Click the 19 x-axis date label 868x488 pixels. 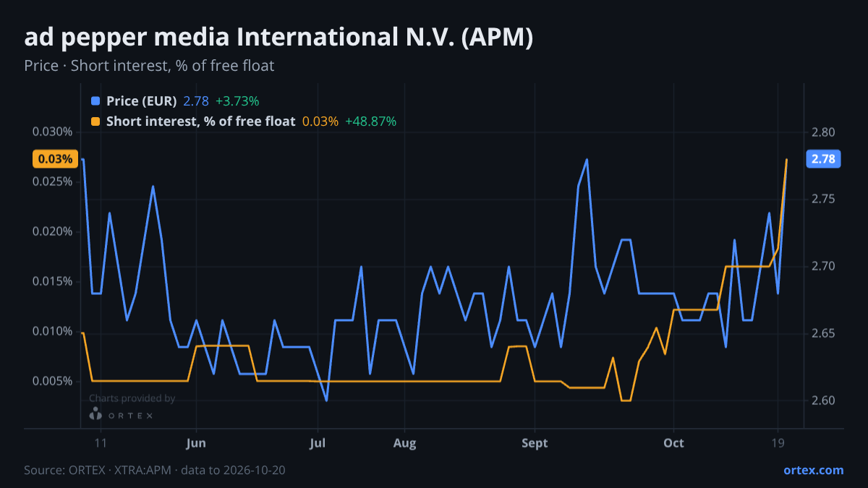778,443
